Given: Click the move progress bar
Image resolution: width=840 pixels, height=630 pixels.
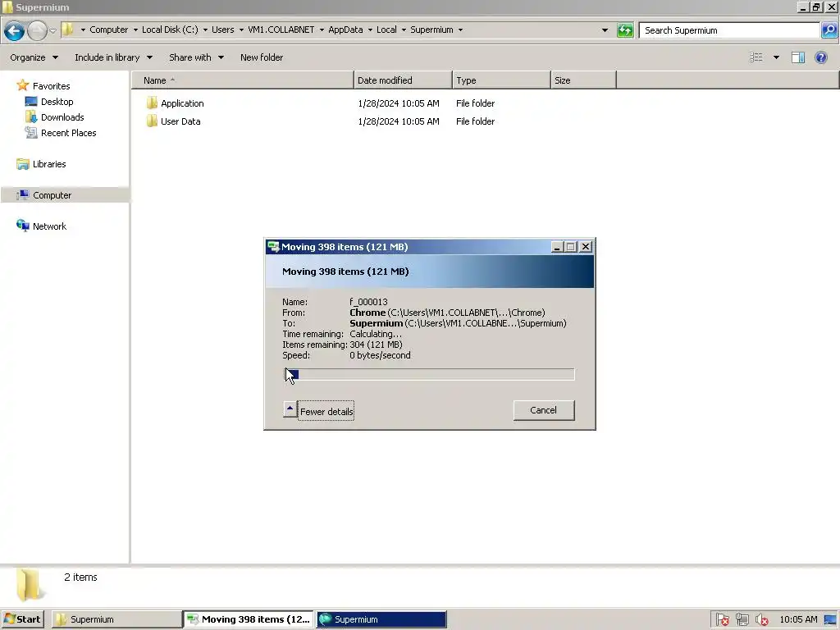Looking at the screenshot, I should (429, 374).
